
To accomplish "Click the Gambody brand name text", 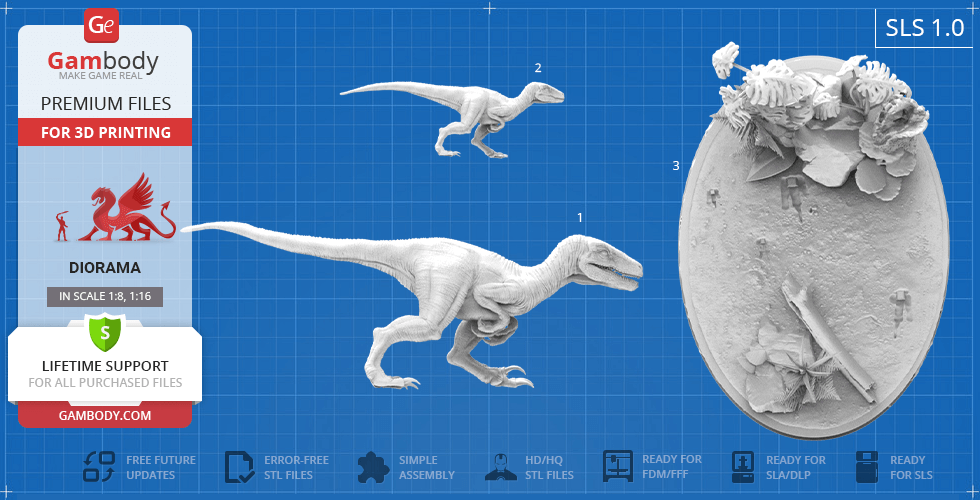I will (105, 62).
